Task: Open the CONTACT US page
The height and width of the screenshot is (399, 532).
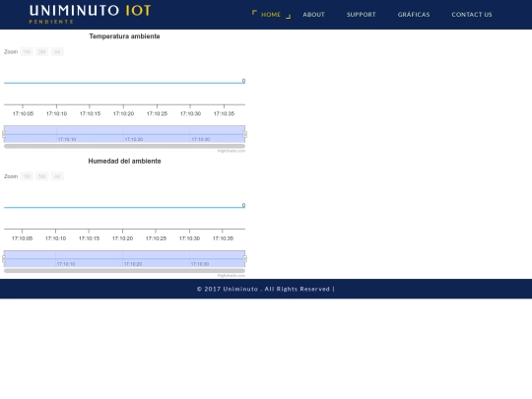Action: click(x=472, y=15)
